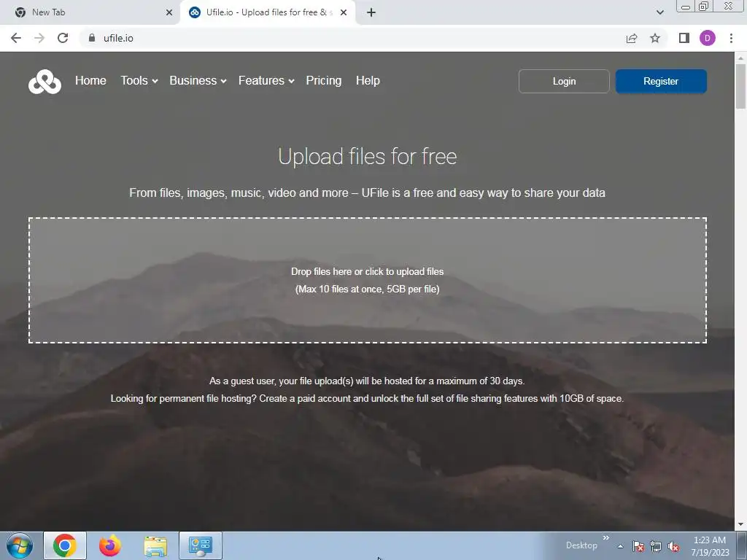Click the ufile.io address bar
747x560 pixels.
(x=352, y=38)
